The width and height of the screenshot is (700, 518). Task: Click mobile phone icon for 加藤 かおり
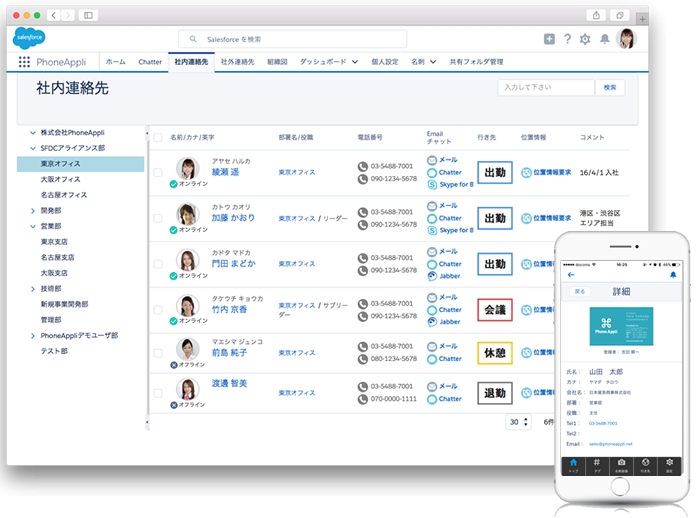pyautogui.click(x=362, y=225)
